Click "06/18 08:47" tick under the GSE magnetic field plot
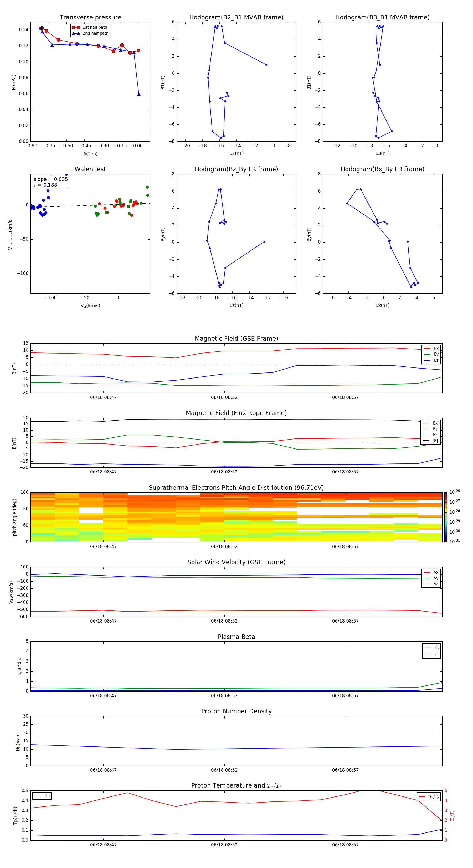The image size is (473, 868). pos(103,398)
